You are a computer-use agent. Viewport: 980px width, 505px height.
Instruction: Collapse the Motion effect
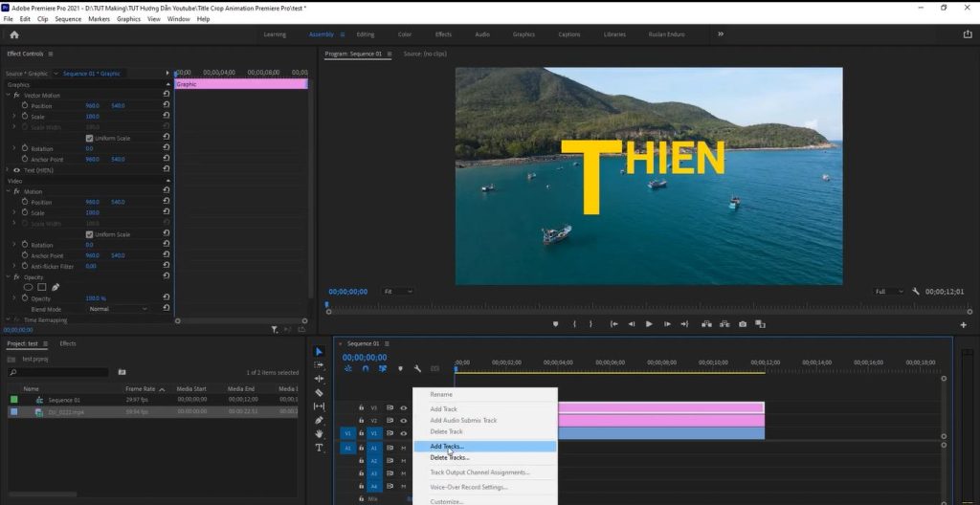[x=8, y=191]
